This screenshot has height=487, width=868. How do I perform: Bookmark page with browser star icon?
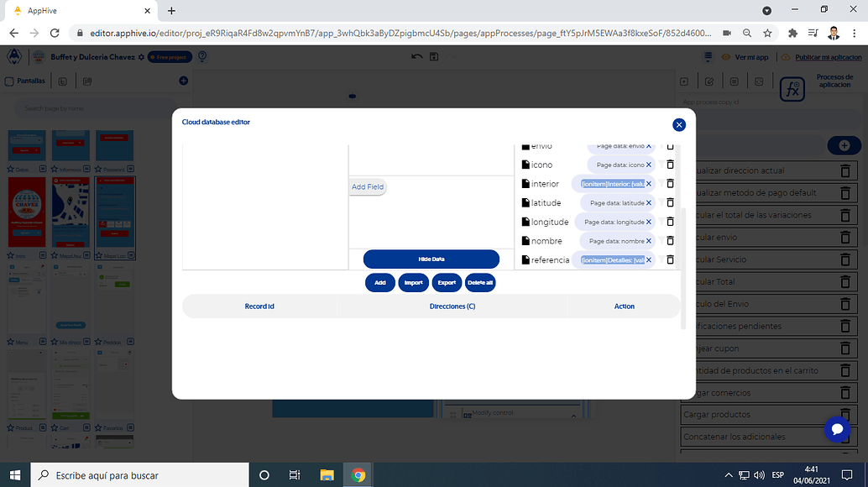coord(767,34)
